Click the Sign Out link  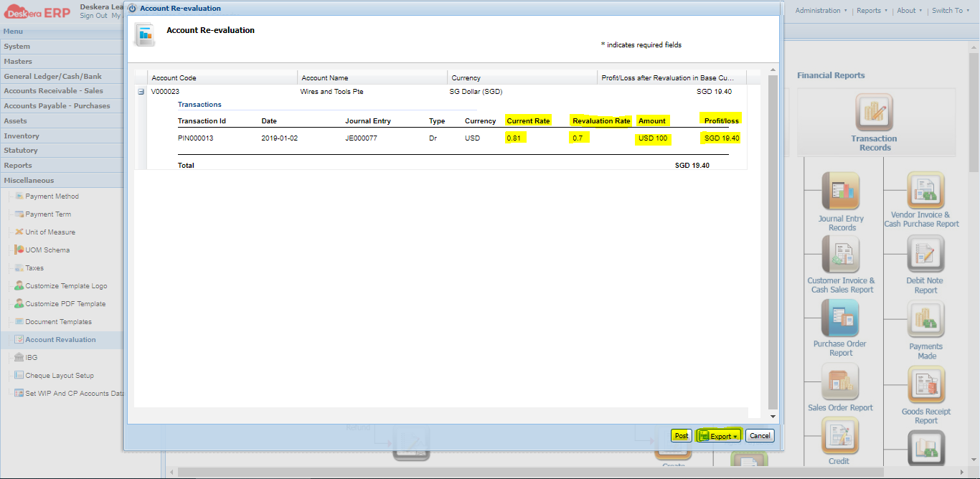(x=94, y=15)
